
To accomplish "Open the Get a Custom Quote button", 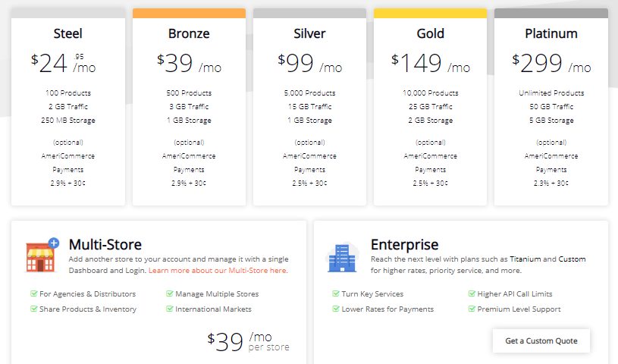I will click(x=541, y=340).
